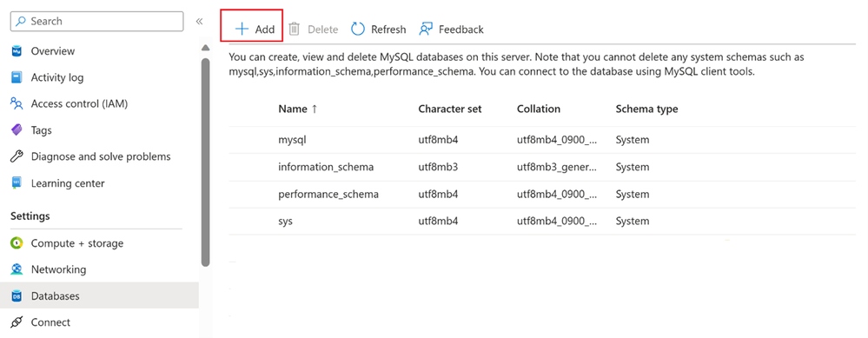Click the Compute + storage icon
Screen dimensions: 868x338
pyautogui.click(x=17, y=243)
